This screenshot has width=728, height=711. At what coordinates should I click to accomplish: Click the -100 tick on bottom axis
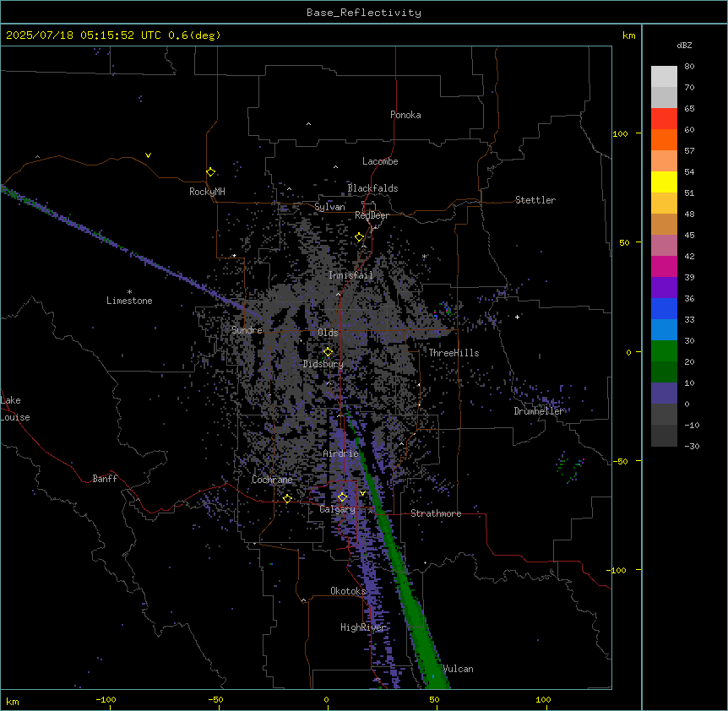pos(106,699)
